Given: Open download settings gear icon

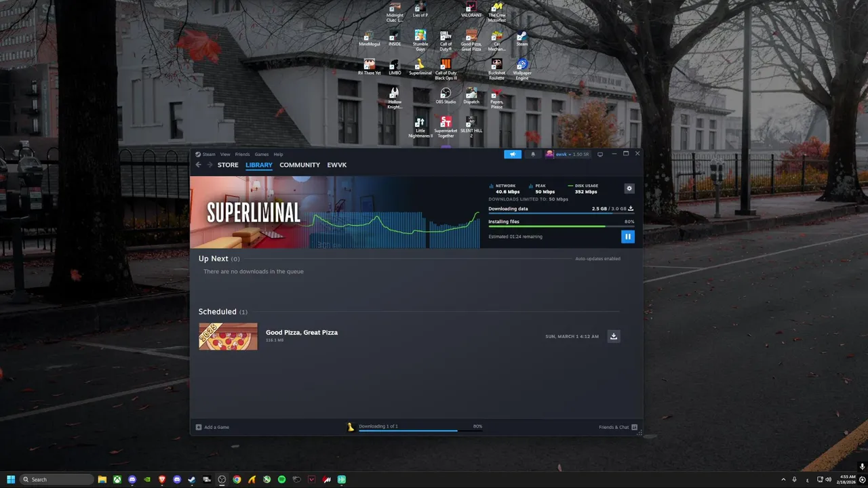Looking at the screenshot, I should point(629,188).
